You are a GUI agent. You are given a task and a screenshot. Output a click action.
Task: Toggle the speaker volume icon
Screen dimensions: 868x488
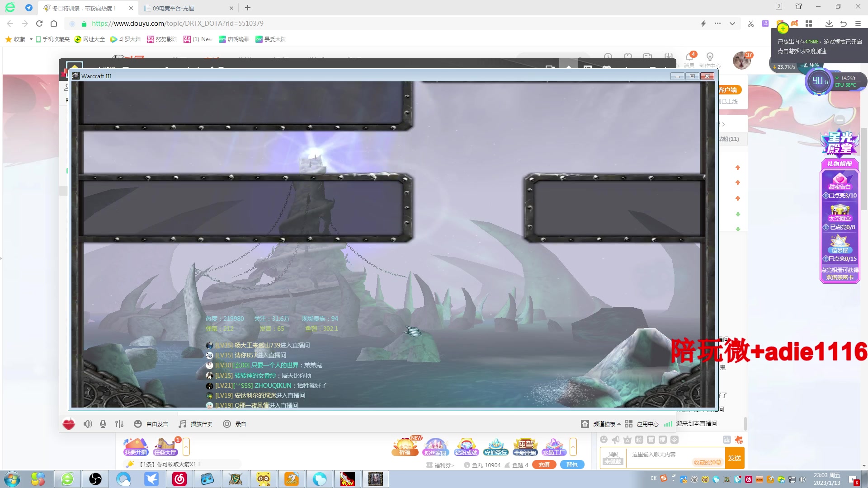(88, 424)
